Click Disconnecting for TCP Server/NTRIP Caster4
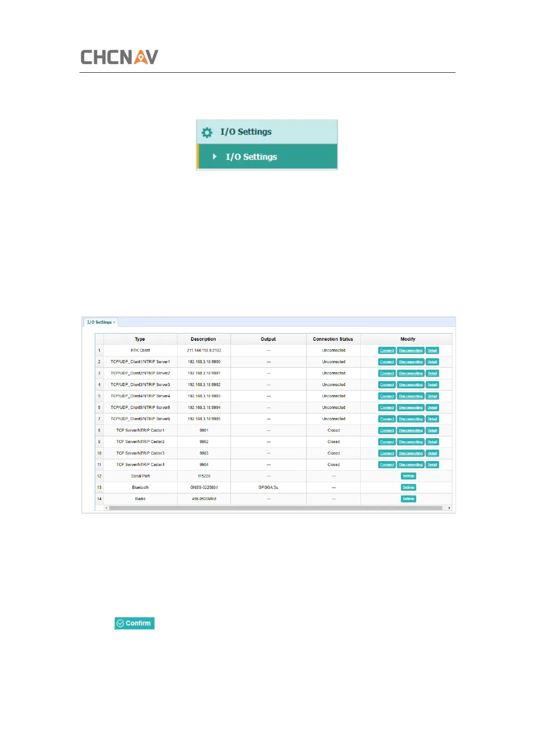Screen dimensions: 535x756 [x=411, y=465]
